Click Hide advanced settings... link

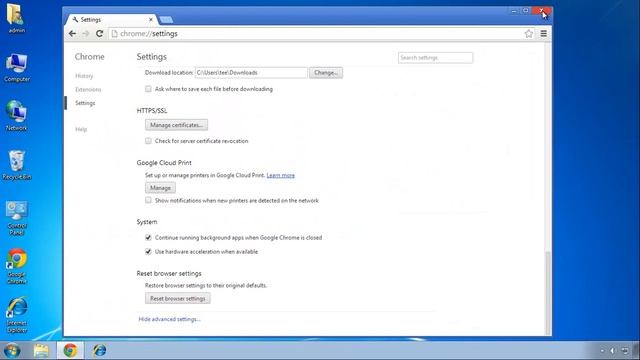point(169,319)
